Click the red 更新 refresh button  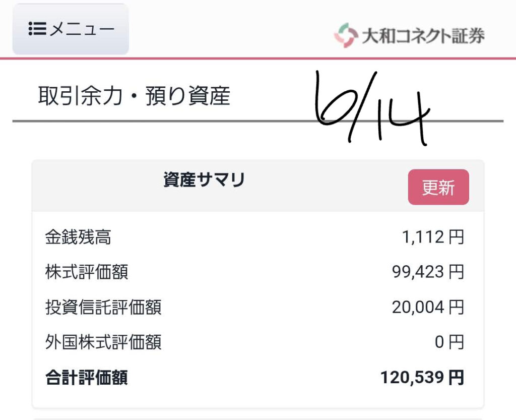(438, 187)
